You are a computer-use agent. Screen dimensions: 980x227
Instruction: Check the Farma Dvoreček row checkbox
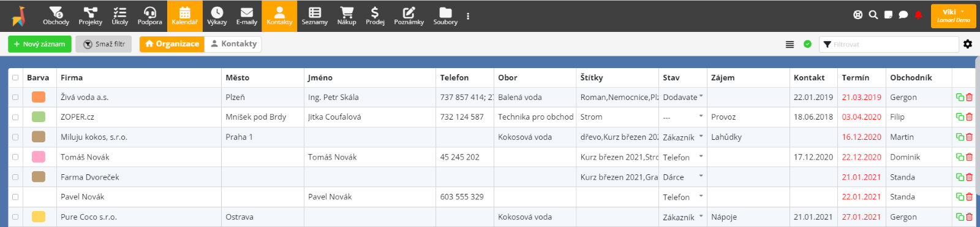(15, 177)
